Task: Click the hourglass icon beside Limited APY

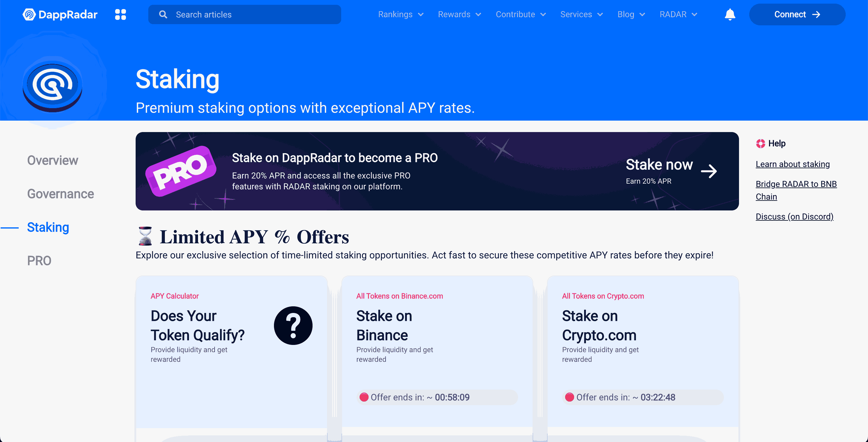Action: pyautogui.click(x=145, y=236)
